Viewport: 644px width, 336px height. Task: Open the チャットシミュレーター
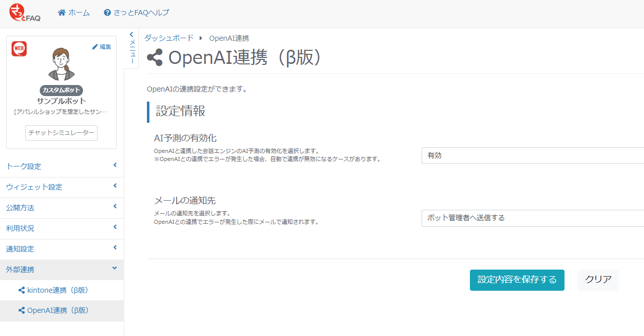tap(61, 133)
